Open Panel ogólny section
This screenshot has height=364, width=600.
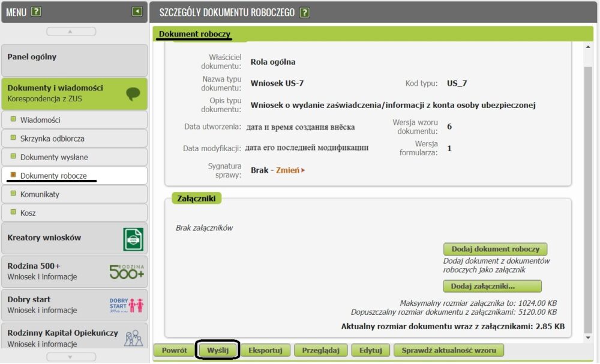point(74,58)
